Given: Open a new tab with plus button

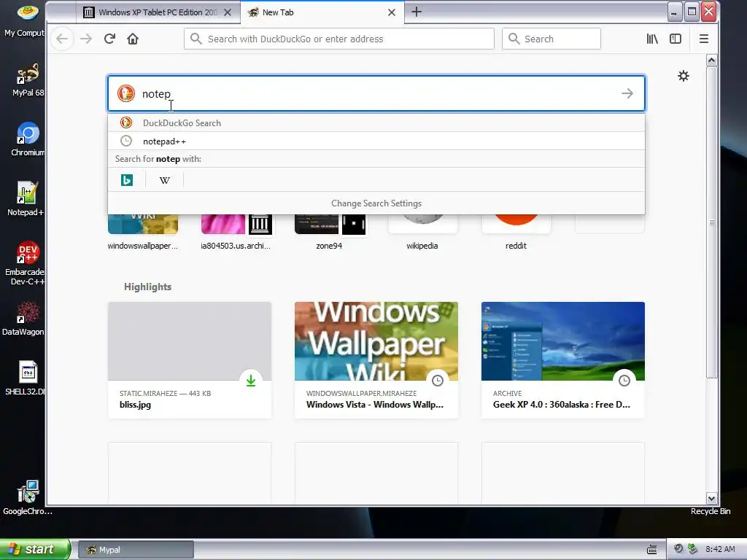Looking at the screenshot, I should pyautogui.click(x=417, y=12).
